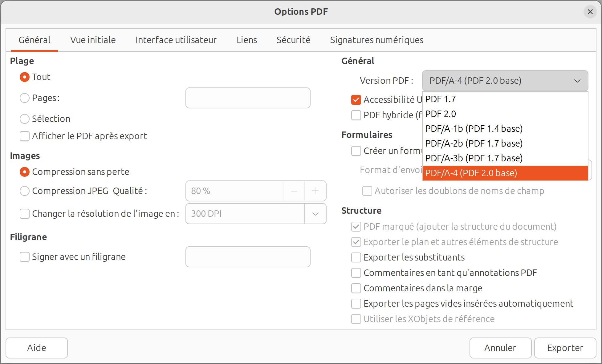Uncheck the Accessibilité Universelle checkbox
The image size is (602, 364).
(356, 100)
